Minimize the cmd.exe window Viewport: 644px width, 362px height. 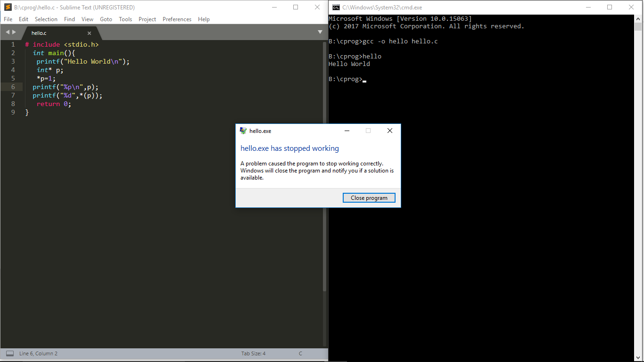pos(588,7)
